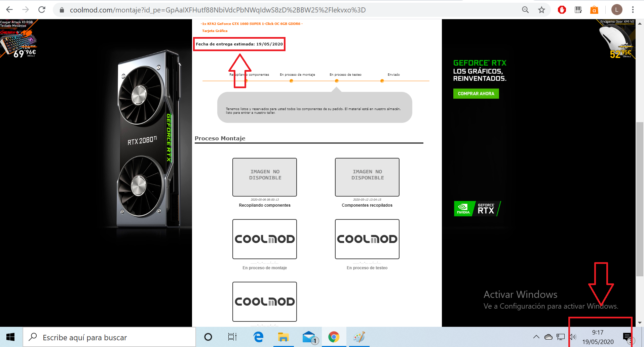Launch Microsoft Edge from the taskbar
This screenshot has height=347, width=644.
[258, 337]
